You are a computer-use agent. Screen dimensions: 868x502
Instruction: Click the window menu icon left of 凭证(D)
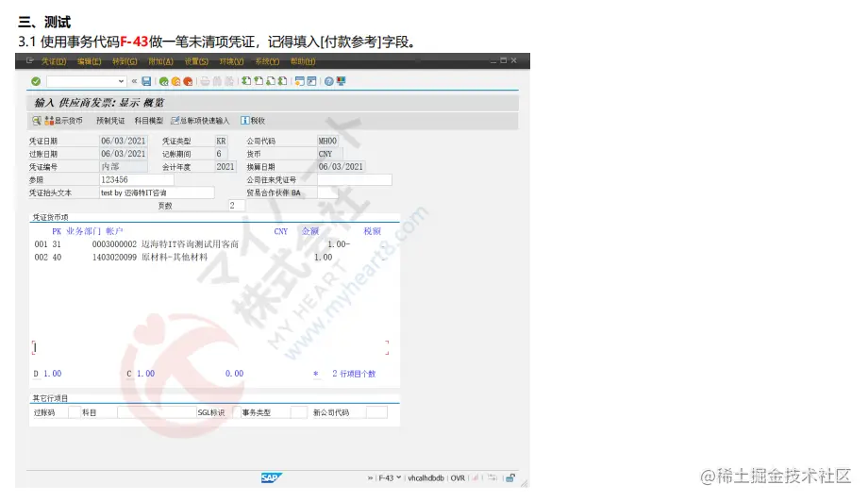point(30,61)
